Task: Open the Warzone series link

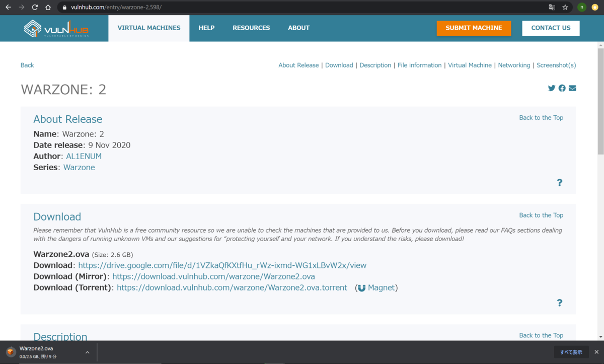Action: [79, 167]
